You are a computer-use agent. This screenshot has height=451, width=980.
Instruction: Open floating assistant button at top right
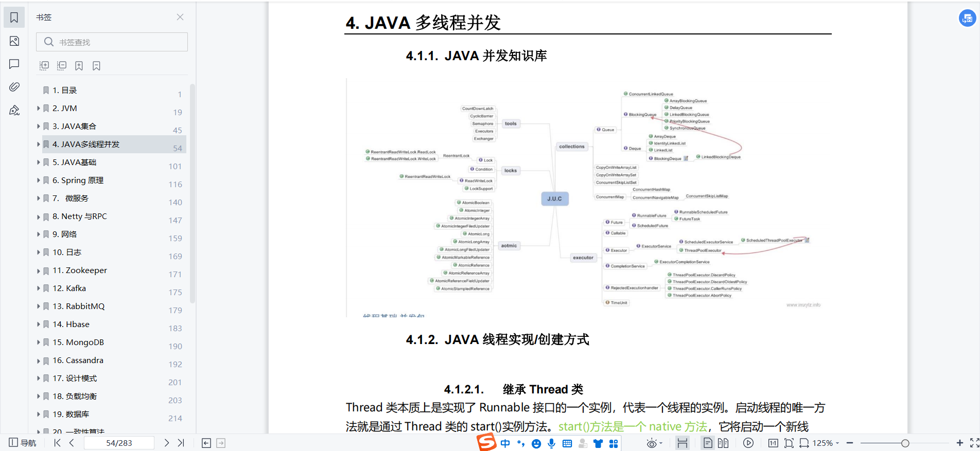click(968, 19)
